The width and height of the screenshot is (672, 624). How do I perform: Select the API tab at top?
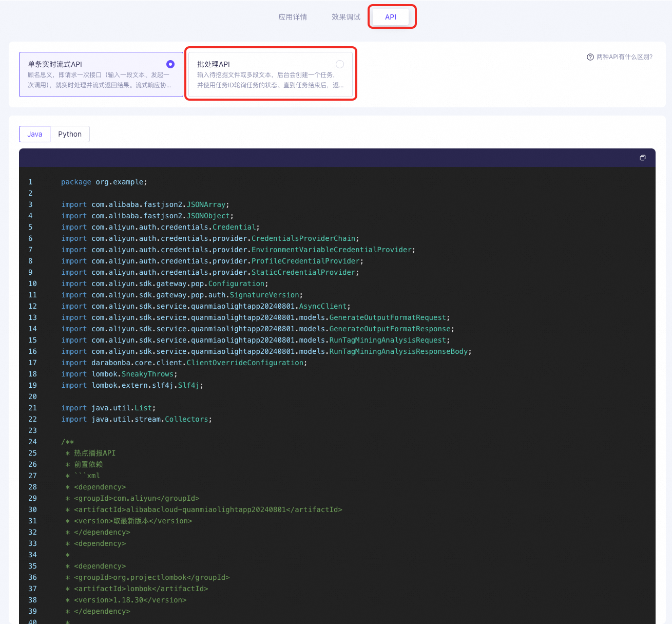pos(391,17)
